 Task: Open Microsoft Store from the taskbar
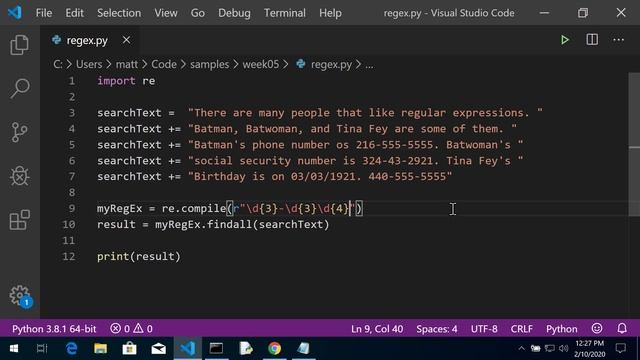coord(129,348)
